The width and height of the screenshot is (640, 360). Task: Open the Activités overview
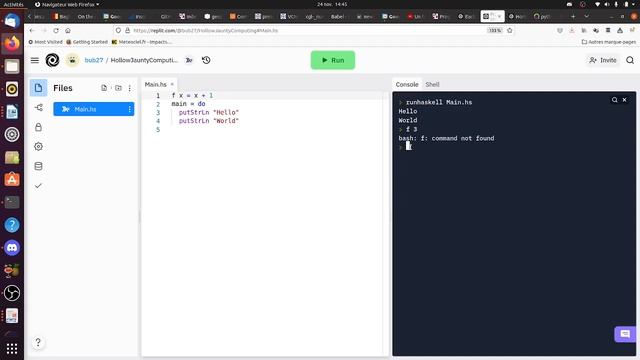pos(13,4)
